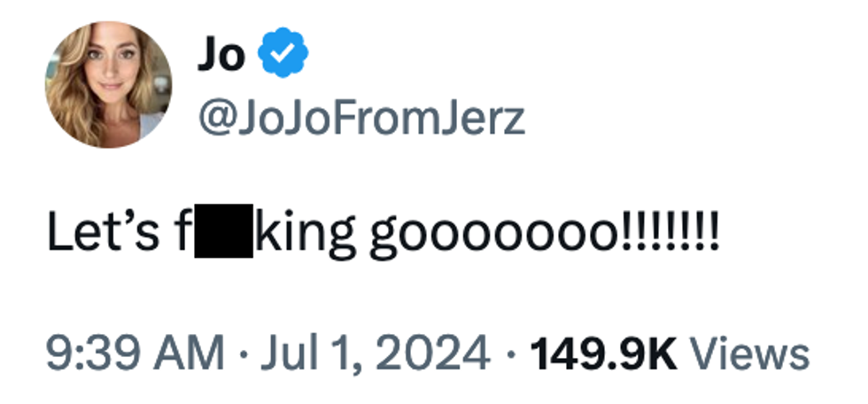Open the display name "Jo"
Image resolution: width=868 pixels, height=404 pixels.
220,55
